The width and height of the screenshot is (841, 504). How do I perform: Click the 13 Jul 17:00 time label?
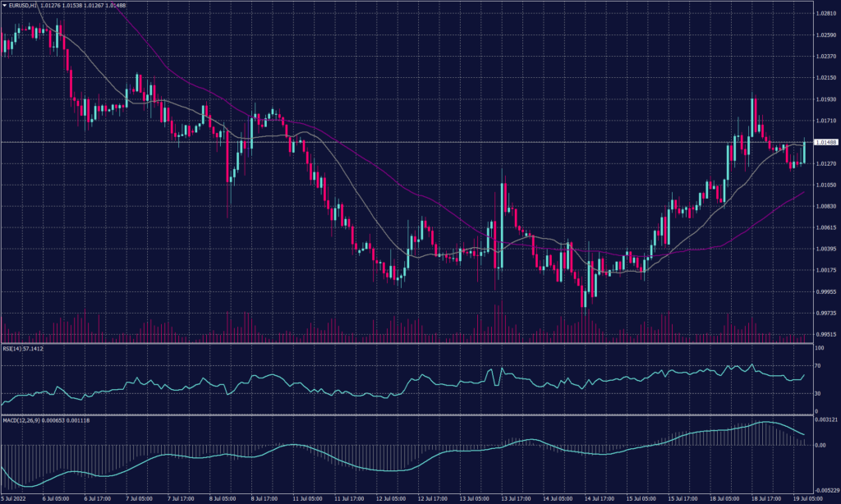[517, 497]
